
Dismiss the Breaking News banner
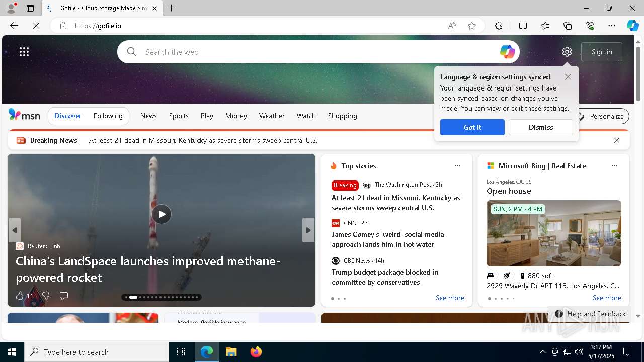pos(617,140)
